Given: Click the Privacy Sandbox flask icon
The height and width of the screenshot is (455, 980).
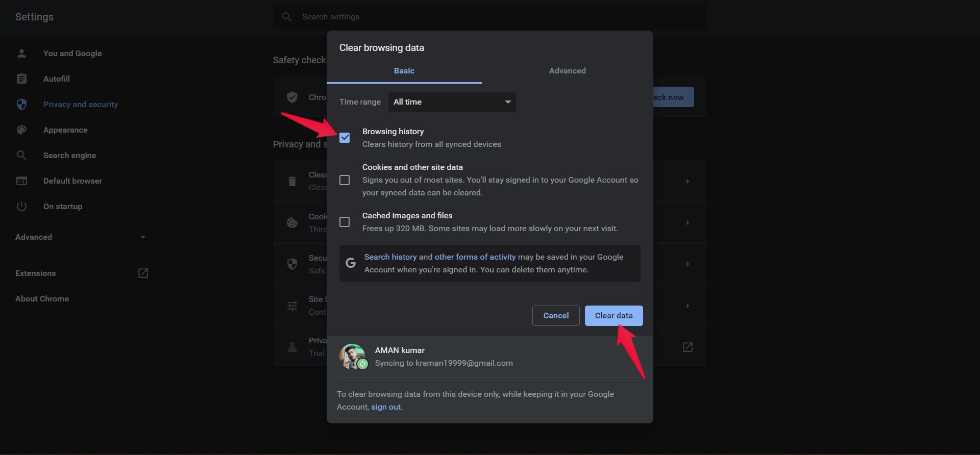Looking at the screenshot, I should tap(292, 347).
